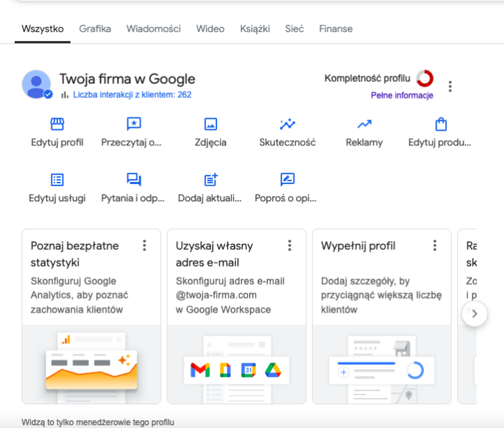
Task: Click the Pełne informacje link
Action: [x=402, y=95]
